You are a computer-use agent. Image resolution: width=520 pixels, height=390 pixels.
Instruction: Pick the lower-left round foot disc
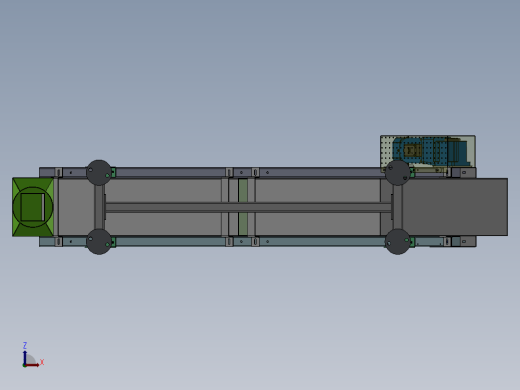tap(99, 242)
